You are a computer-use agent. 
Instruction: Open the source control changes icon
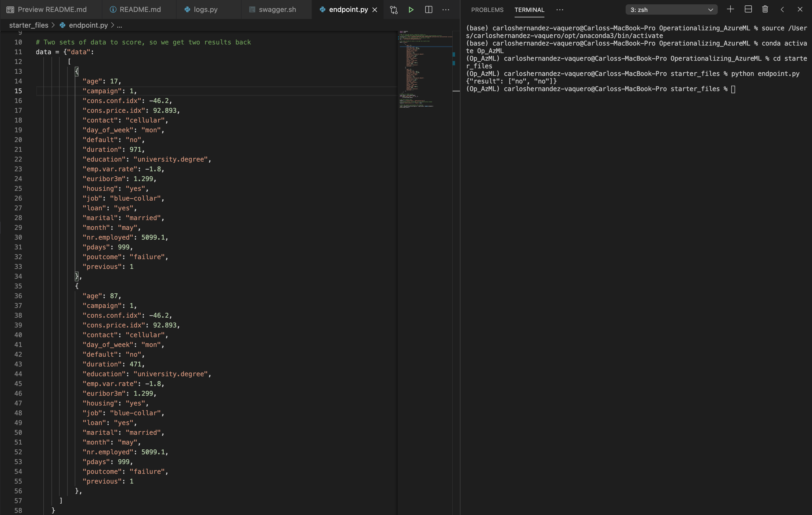pyautogui.click(x=394, y=9)
